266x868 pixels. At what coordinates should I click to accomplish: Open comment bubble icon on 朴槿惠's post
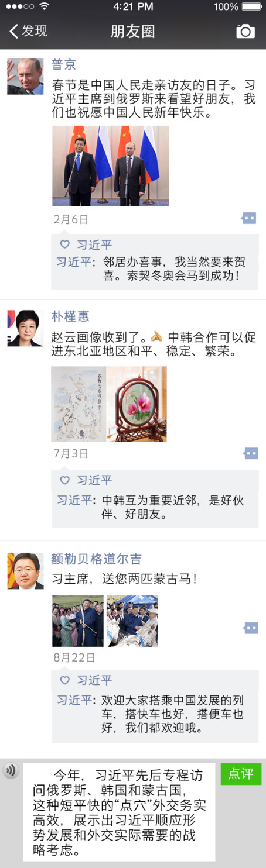pyautogui.click(x=250, y=453)
